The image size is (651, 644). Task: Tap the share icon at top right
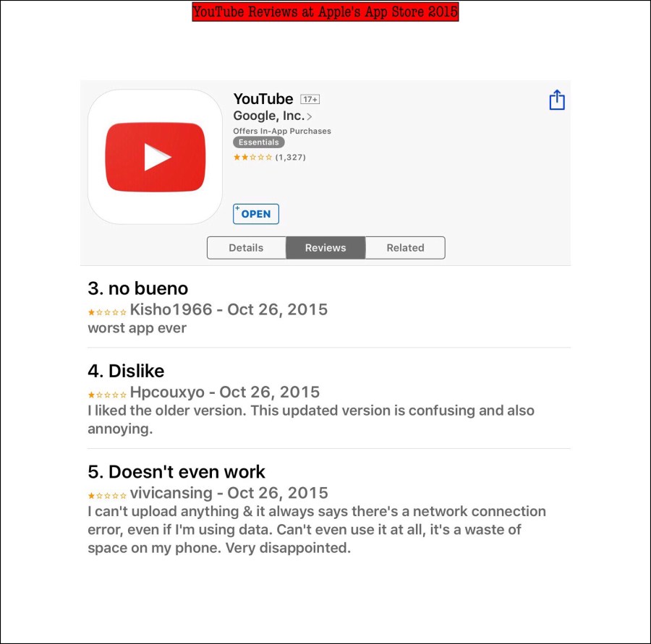tap(557, 100)
